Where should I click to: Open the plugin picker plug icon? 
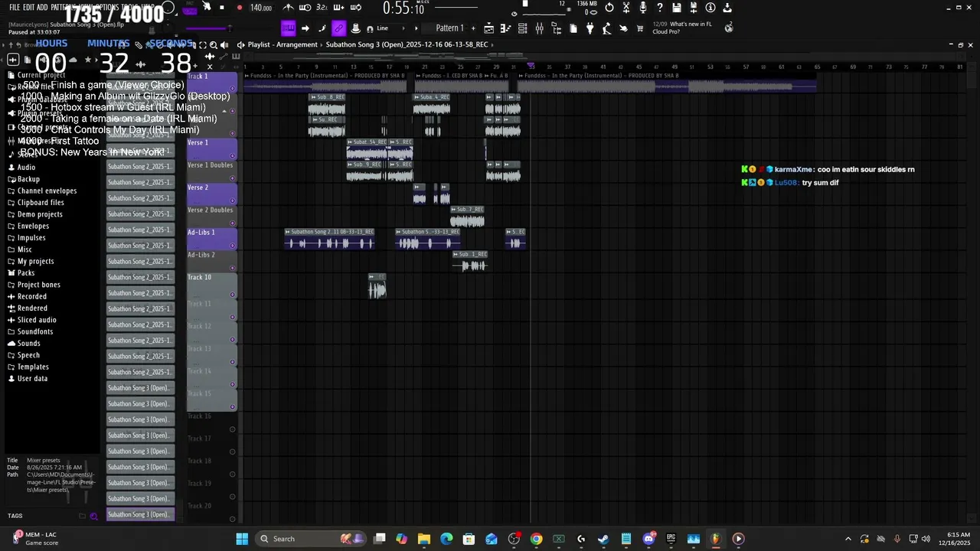coord(590,28)
